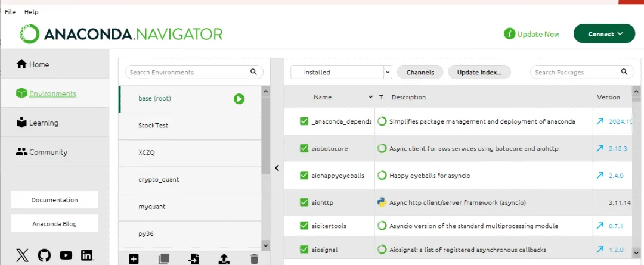
Task: Open the YouTube social link
Action: click(x=66, y=255)
